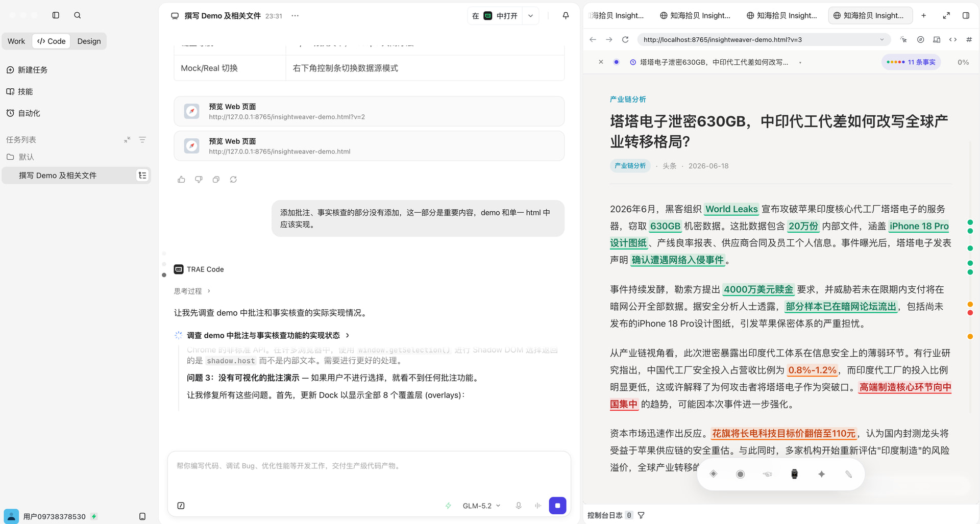Open a new preview browser tab
This screenshot has width=980, height=524.
pyautogui.click(x=923, y=15)
